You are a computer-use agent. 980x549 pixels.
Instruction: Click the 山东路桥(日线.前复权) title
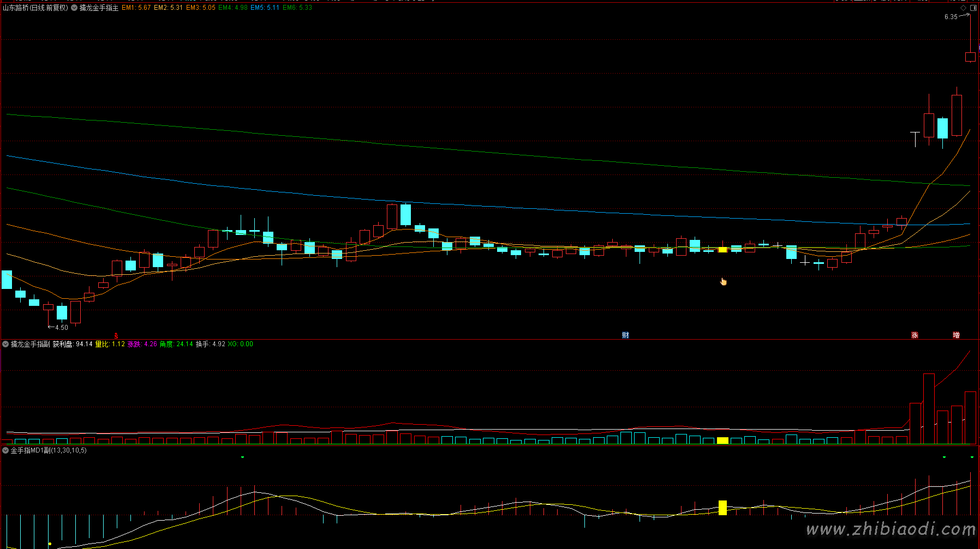[x=35, y=8]
